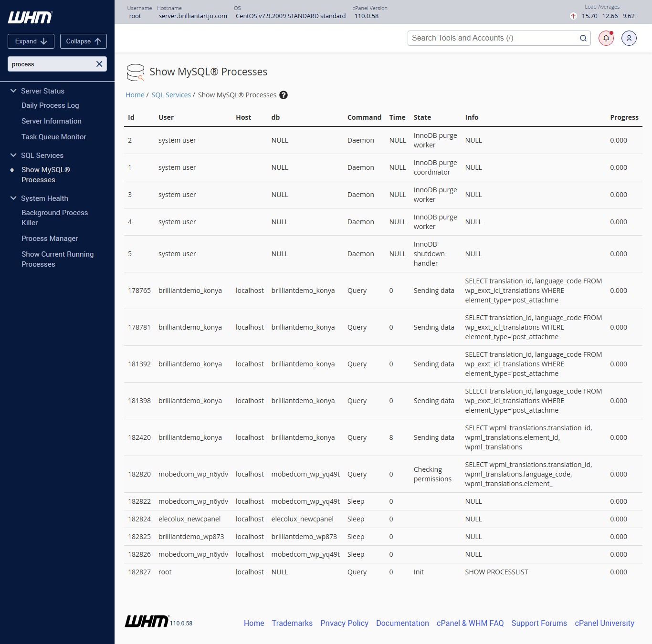652x644 pixels.
Task: Click process Id 178781 cell
Action: (x=139, y=327)
